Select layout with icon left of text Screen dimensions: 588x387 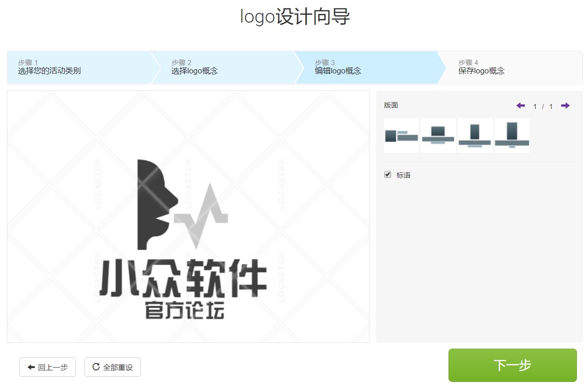click(401, 135)
